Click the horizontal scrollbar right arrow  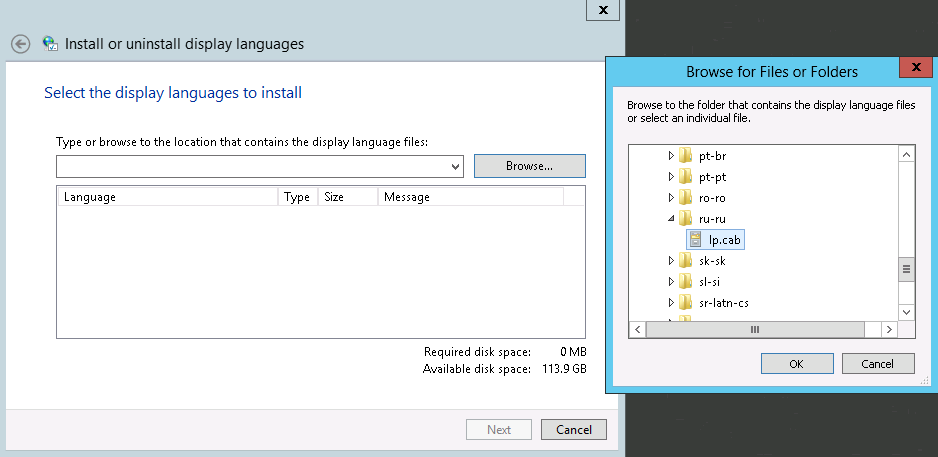(x=888, y=329)
